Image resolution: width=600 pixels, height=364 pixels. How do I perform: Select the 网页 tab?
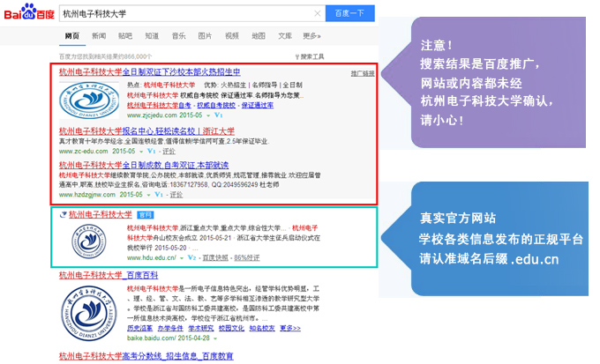[x=72, y=36]
